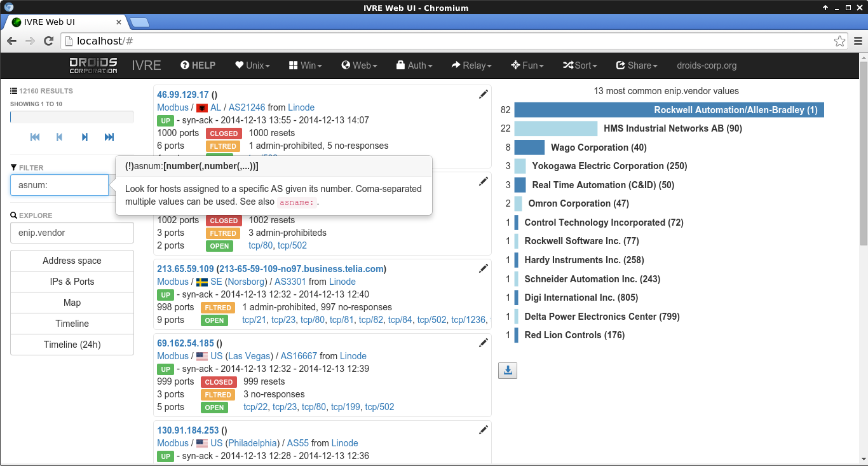Viewport: 868px width, 466px height.
Task: Click the Omron Corporation (47) label
Action: click(x=578, y=203)
